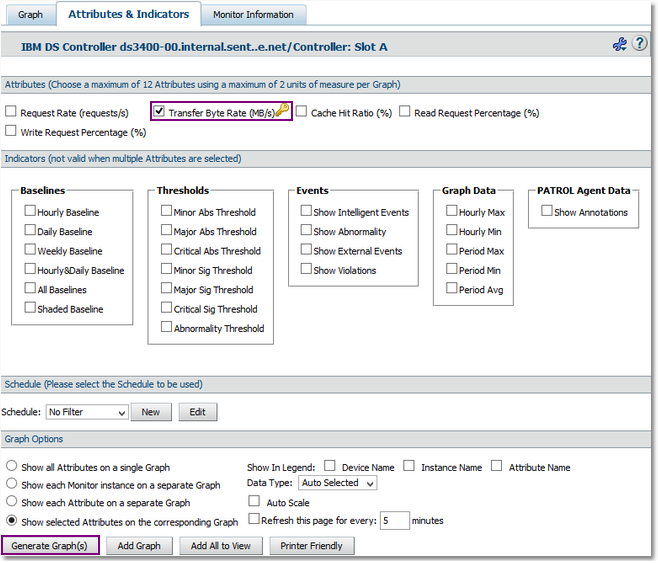Check Hourly Baseline indicator
The height and width of the screenshot is (563, 658).
[30, 211]
